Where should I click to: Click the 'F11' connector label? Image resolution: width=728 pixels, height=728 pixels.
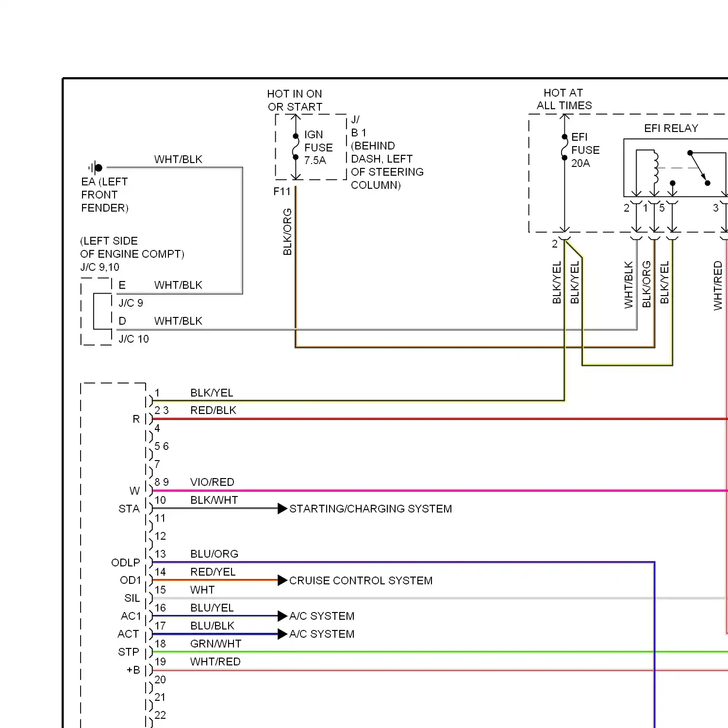tap(282, 192)
